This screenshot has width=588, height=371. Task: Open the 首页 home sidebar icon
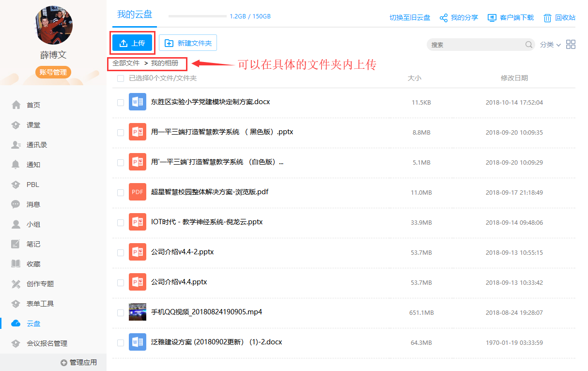(x=16, y=105)
